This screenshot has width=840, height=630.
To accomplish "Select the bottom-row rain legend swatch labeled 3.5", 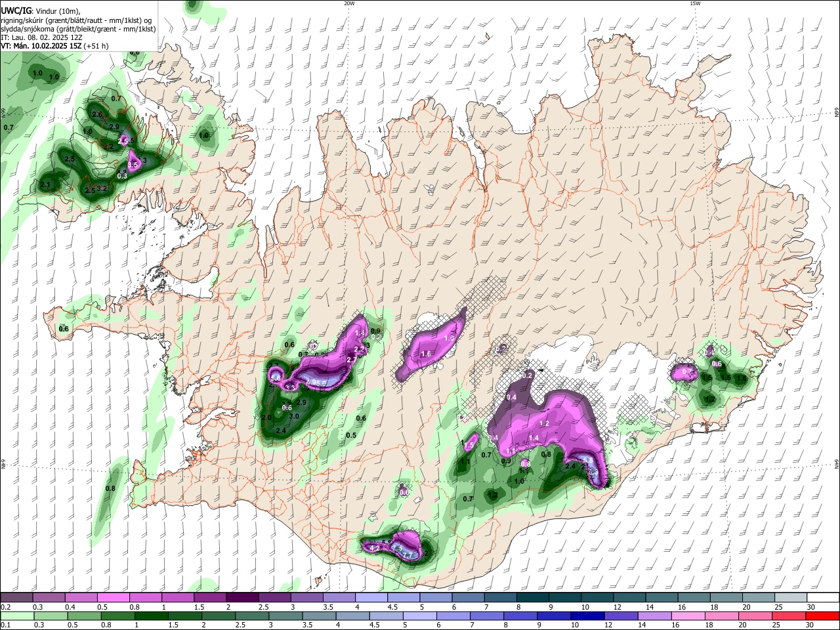I will pos(319,616).
